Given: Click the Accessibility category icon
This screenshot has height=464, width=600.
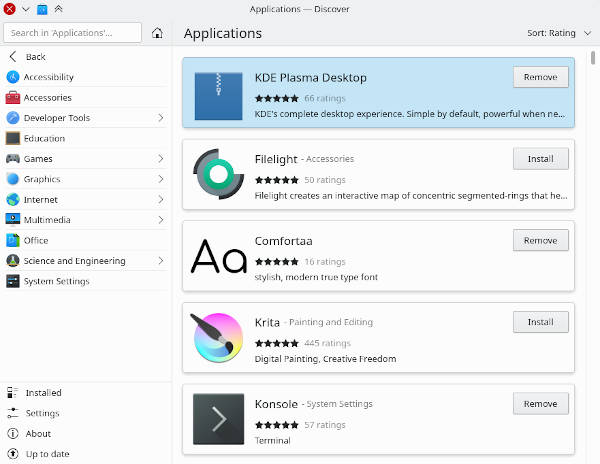Looking at the screenshot, I should click(13, 77).
